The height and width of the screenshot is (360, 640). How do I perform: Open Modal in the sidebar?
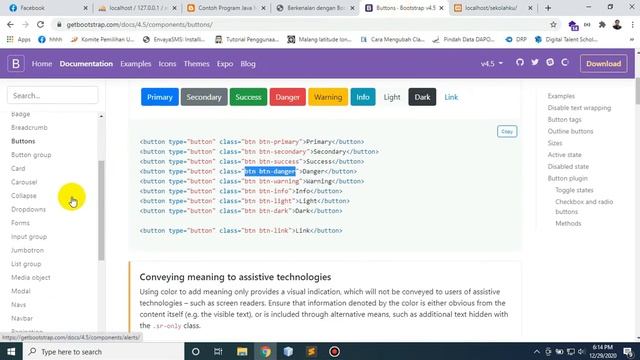click(x=21, y=291)
